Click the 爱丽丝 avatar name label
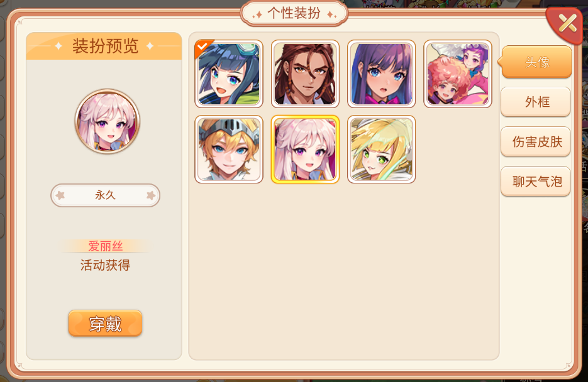This screenshot has height=382, width=588. click(106, 246)
